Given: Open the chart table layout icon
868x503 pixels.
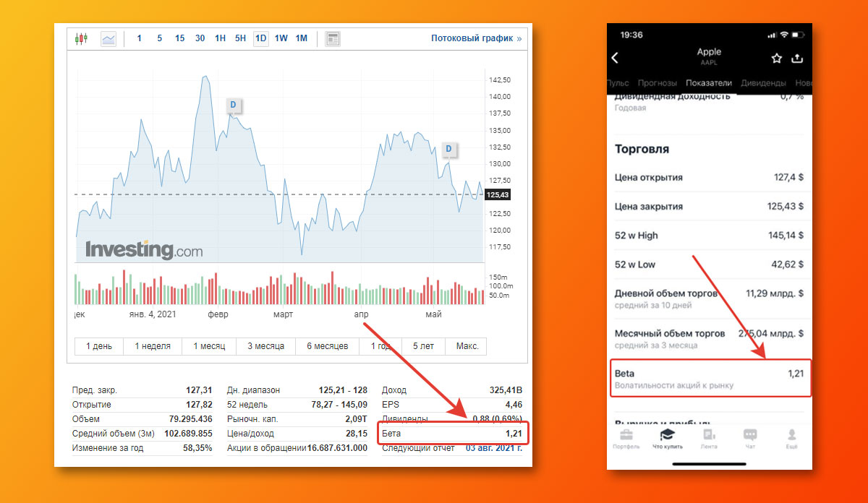Looking at the screenshot, I should pos(333,38).
